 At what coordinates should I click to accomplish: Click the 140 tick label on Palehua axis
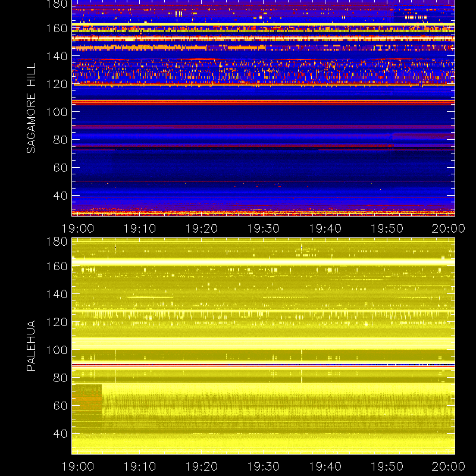(x=57, y=294)
